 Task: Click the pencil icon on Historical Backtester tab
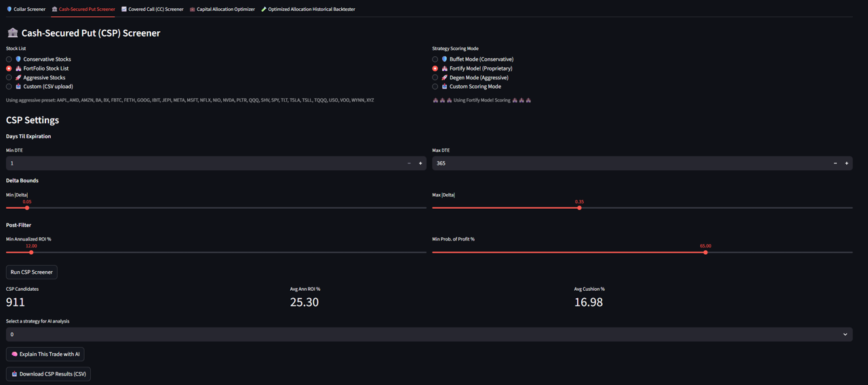click(x=264, y=9)
